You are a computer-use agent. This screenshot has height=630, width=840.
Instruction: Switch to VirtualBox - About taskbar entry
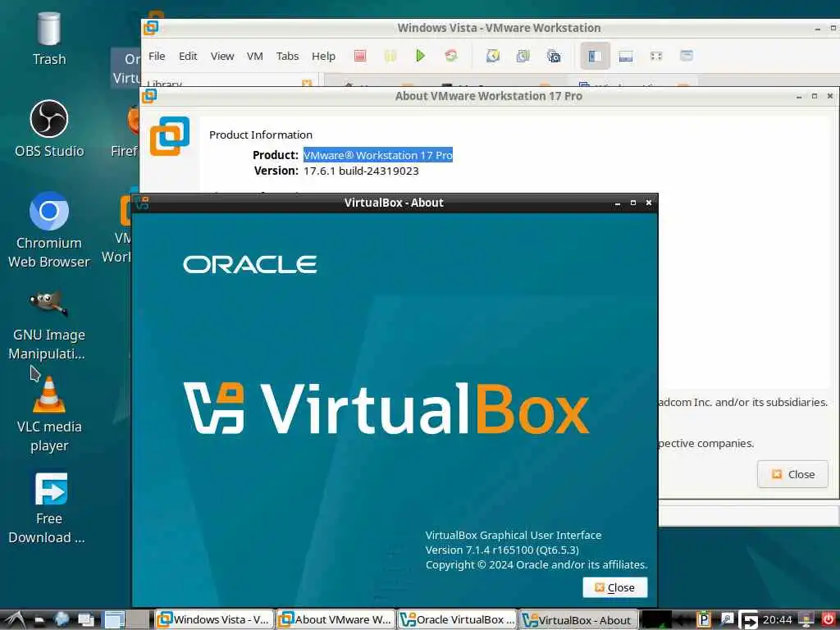[x=578, y=620]
